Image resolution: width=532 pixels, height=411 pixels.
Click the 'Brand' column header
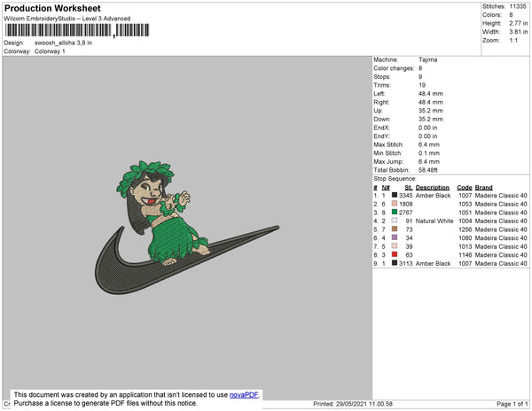[484, 188]
